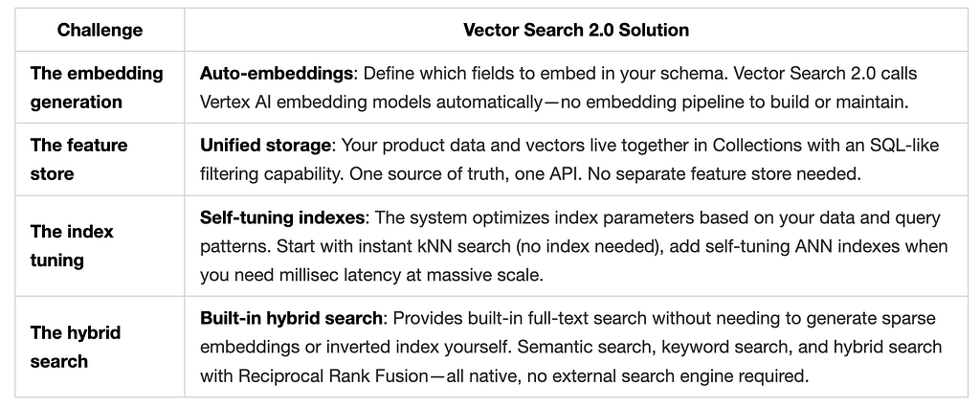This screenshot has height=408, width=980.
Task: Select The hybrid search cell
Action: pyautogui.click(x=100, y=347)
